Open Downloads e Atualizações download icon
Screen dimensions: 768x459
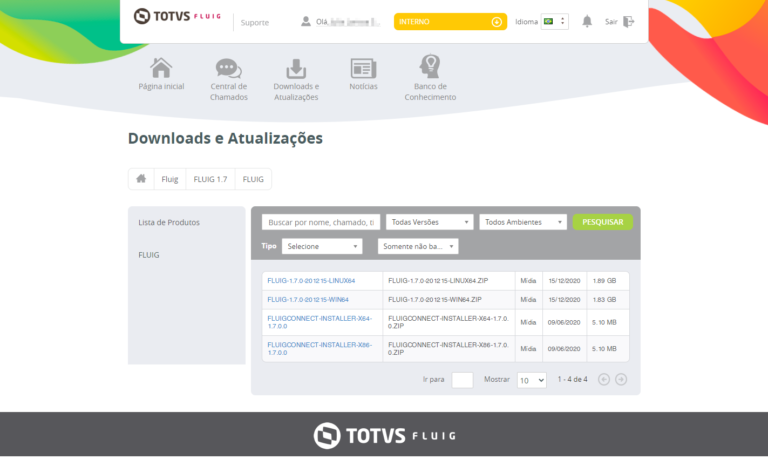[x=296, y=69]
